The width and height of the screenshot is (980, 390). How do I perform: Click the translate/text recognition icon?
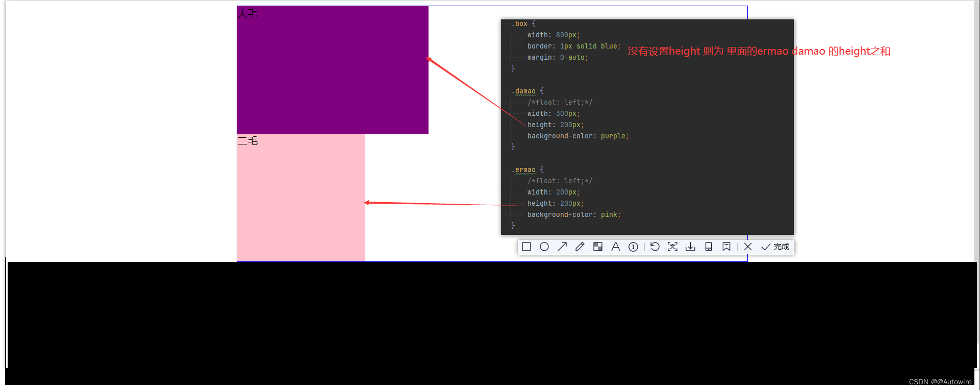(x=673, y=247)
